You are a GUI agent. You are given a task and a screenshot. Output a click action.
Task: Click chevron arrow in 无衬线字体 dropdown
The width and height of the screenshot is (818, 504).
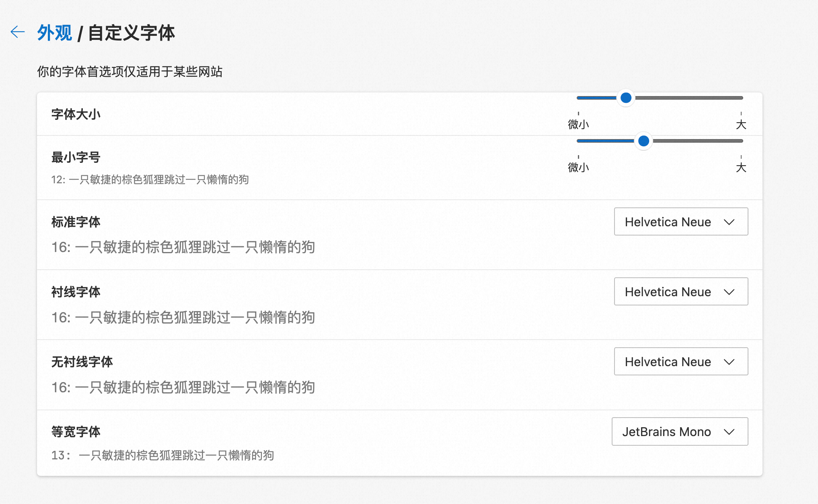(729, 362)
